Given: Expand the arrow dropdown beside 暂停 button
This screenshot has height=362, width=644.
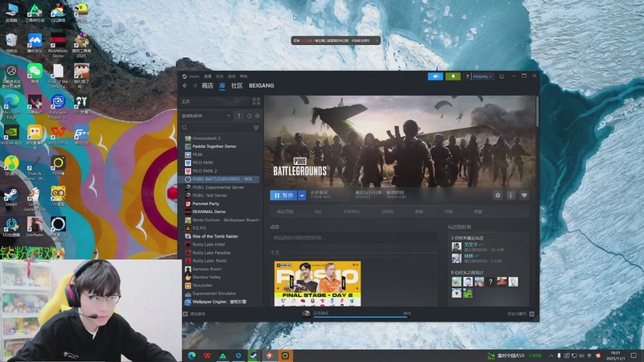Looking at the screenshot, I should 302,195.
